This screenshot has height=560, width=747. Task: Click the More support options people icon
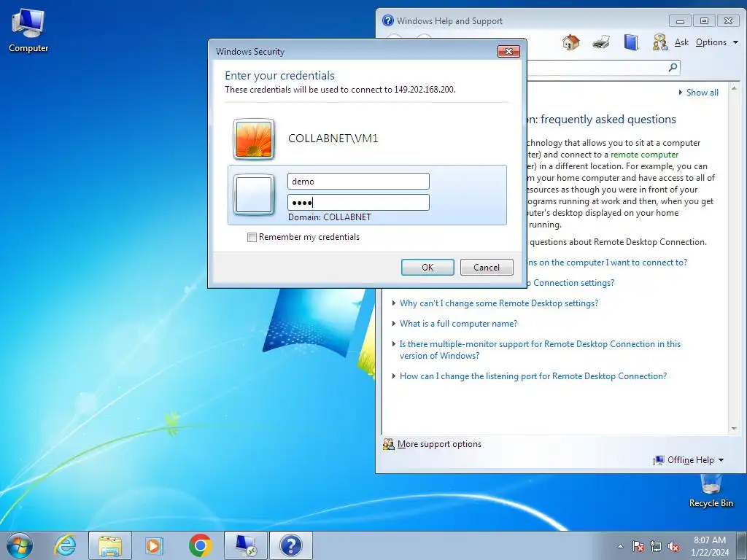pos(389,444)
